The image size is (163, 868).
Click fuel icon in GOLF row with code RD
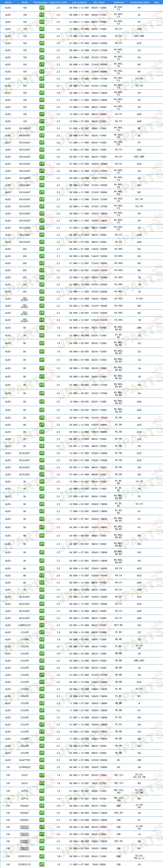42,783
